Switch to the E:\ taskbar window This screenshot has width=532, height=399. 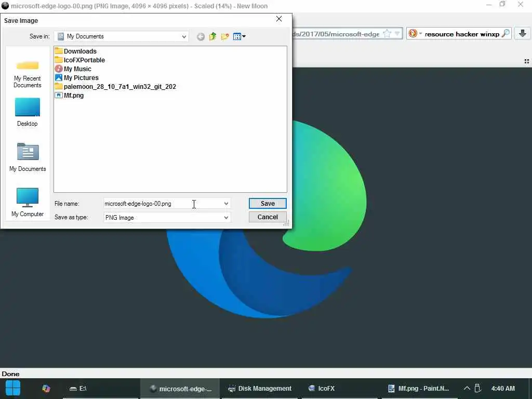(100, 389)
